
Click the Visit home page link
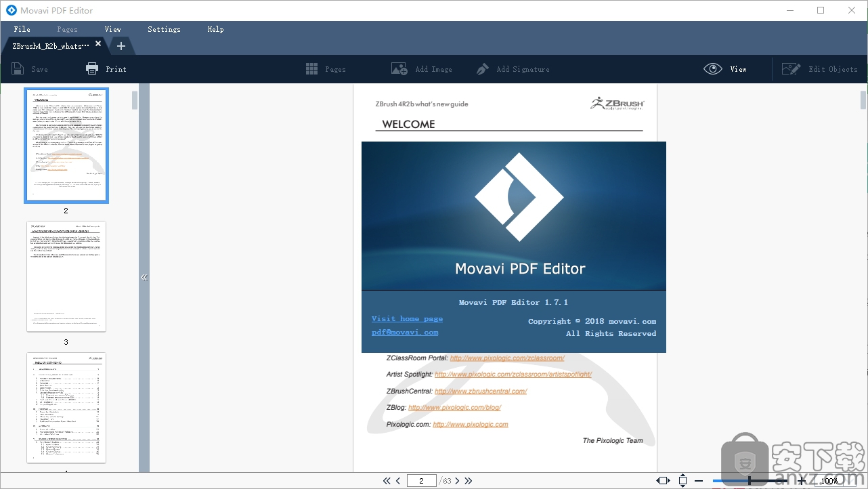click(407, 319)
